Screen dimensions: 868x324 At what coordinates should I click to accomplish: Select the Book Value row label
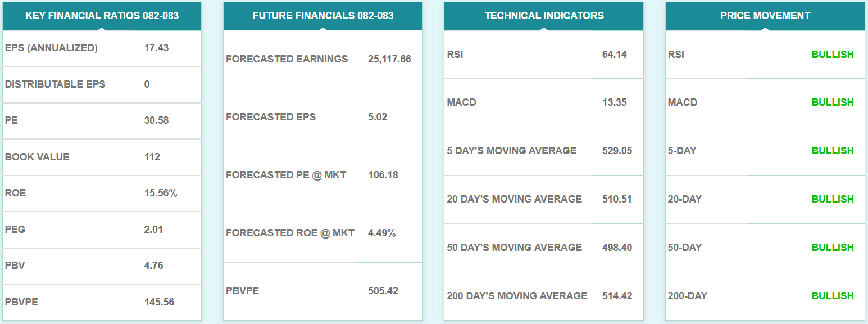37,157
